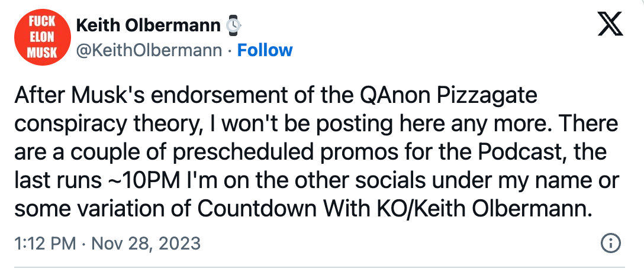The height and width of the screenshot is (272, 644).
Task: Open the Twitter for Websites info icon
Action: [x=610, y=242]
